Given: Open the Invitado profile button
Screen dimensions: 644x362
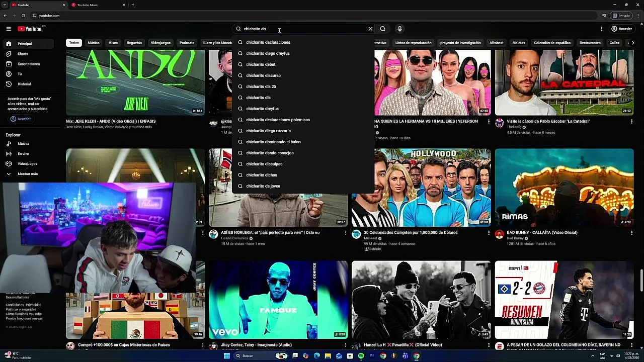Looking at the screenshot, I should (621, 16).
